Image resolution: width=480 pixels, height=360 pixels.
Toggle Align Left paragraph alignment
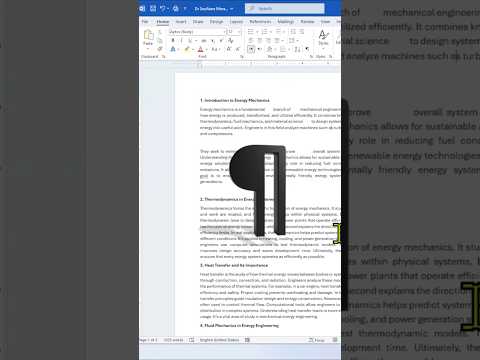click(x=251, y=41)
